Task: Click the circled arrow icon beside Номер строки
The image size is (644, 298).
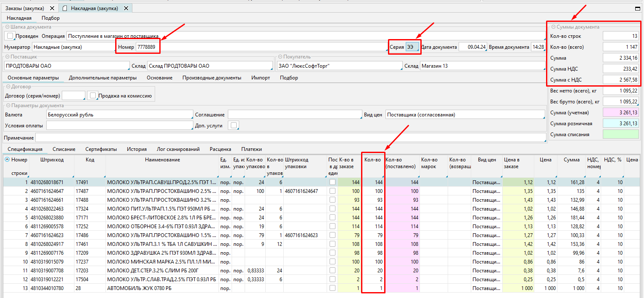Action: pyautogui.click(x=7, y=160)
